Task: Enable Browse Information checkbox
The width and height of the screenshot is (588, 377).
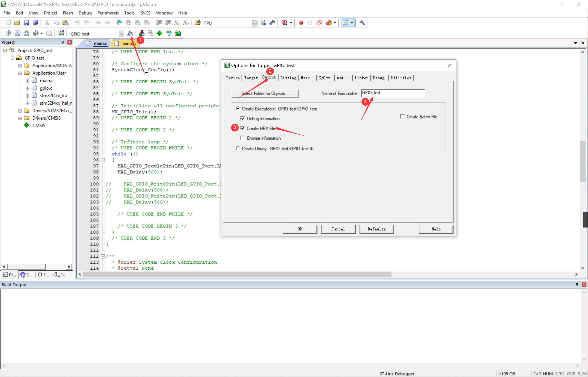Action: click(x=242, y=138)
